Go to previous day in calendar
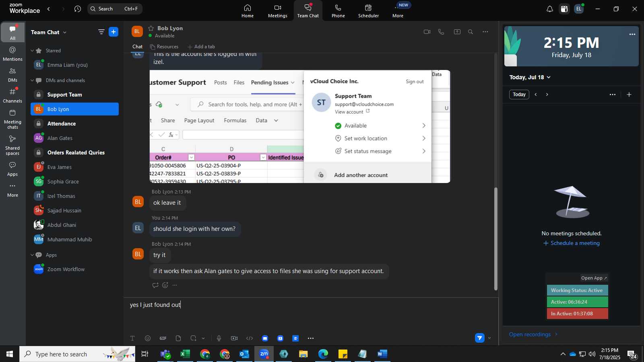The image size is (644, 362). click(536, 95)
